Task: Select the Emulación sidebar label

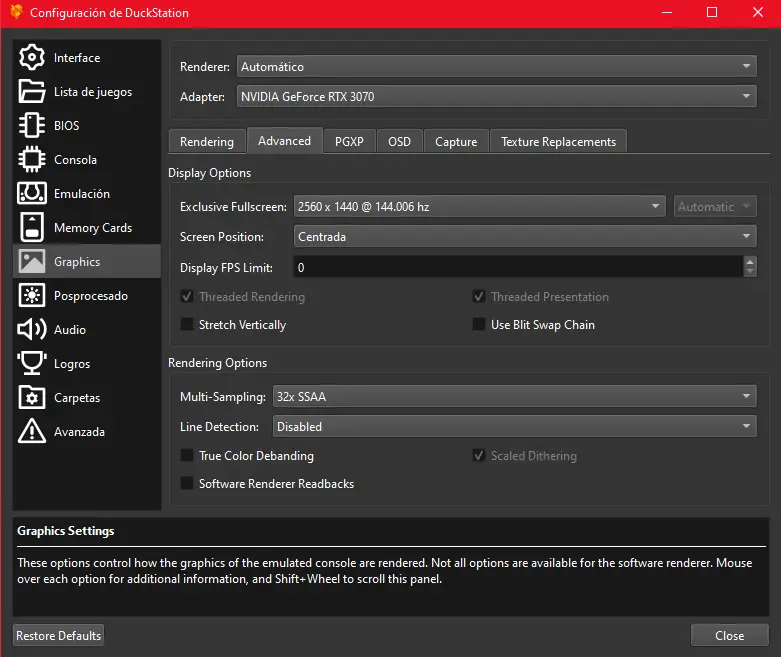Action: click(82, 194)
